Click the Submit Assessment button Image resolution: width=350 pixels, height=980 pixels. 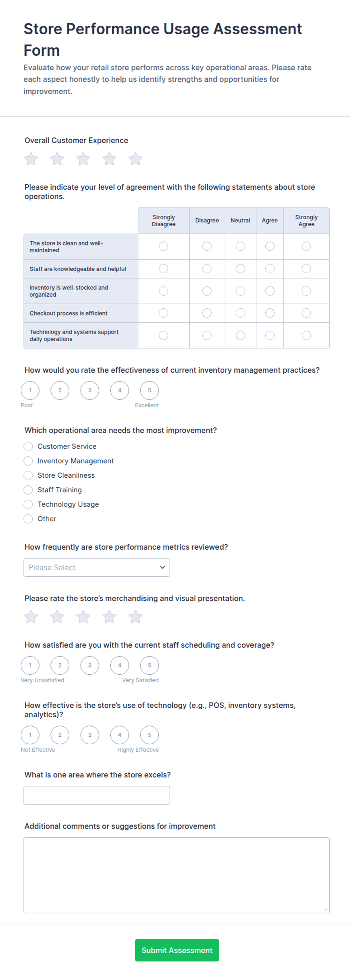pyautogui.click(x=177, y=950)
